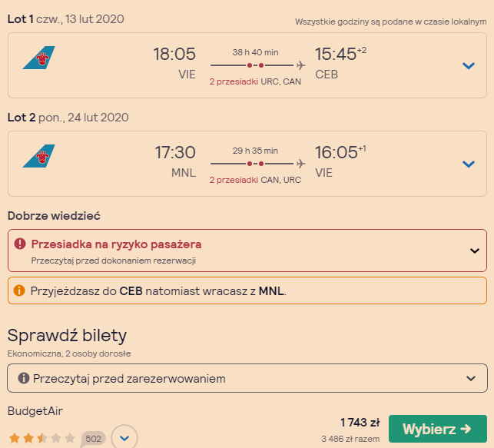The height and width of the screenshot is (448, 494).
Task: Expand Lot 2 flight details chevron
Action: 469,164
